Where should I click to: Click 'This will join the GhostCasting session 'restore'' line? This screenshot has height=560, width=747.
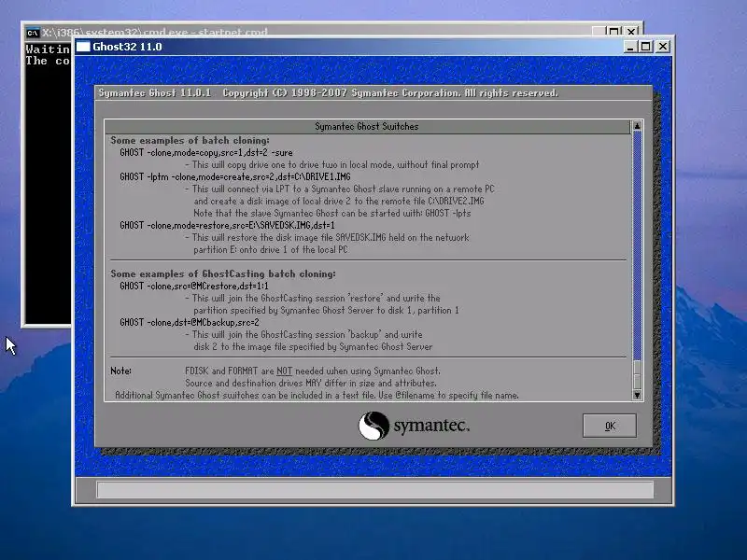point(313,298)
